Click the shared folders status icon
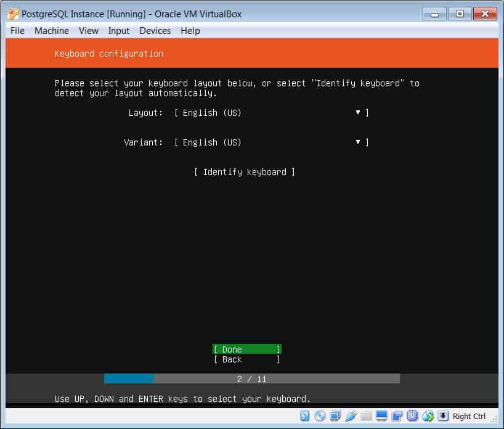The image size is (504, 429). (x=366, y=416)
